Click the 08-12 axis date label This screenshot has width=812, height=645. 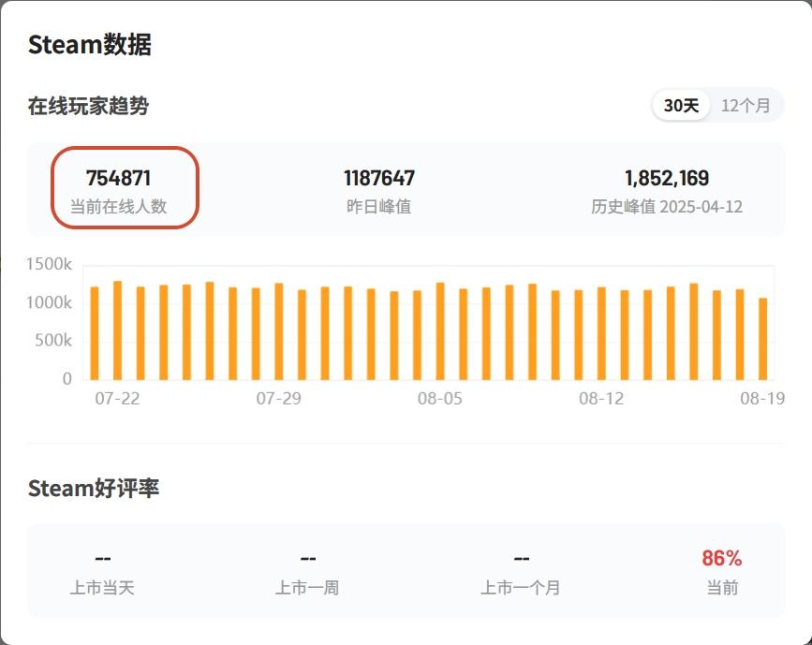click(x=601, y=399)
